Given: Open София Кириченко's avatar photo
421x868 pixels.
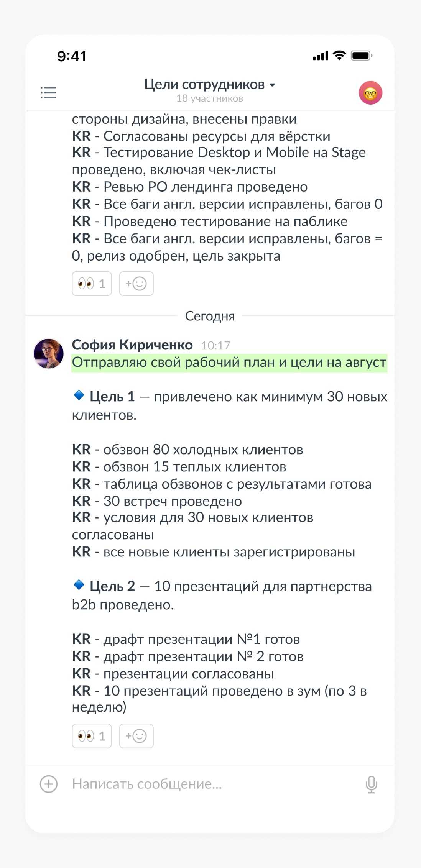Looking at the screenshot, I should (x=49, y=353).
